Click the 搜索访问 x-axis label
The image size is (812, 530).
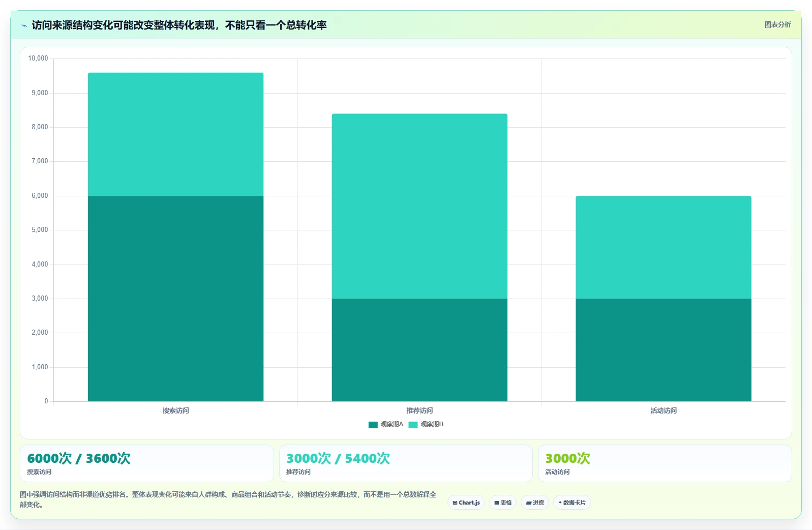(175, 410)
